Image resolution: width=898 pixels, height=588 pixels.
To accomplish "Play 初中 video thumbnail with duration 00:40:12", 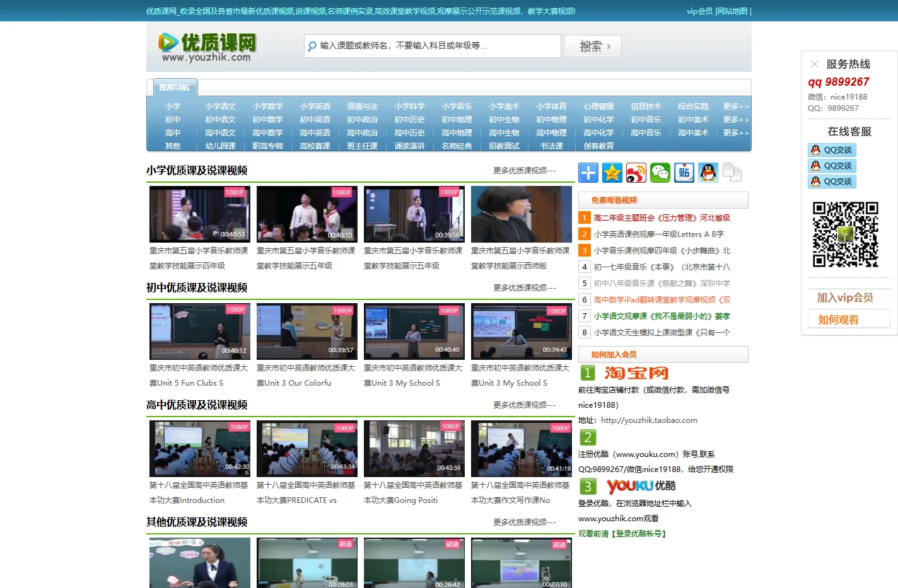I will pos(200,331).
